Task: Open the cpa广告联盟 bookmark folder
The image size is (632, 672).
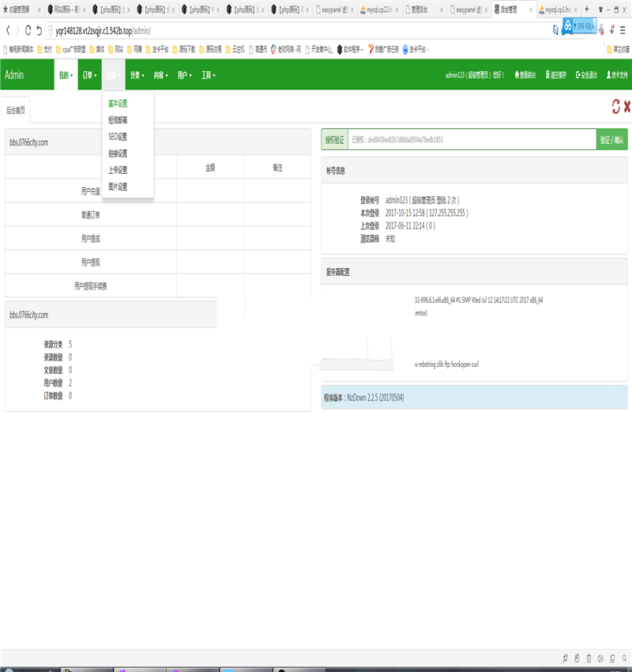Action: pos(70,50)
